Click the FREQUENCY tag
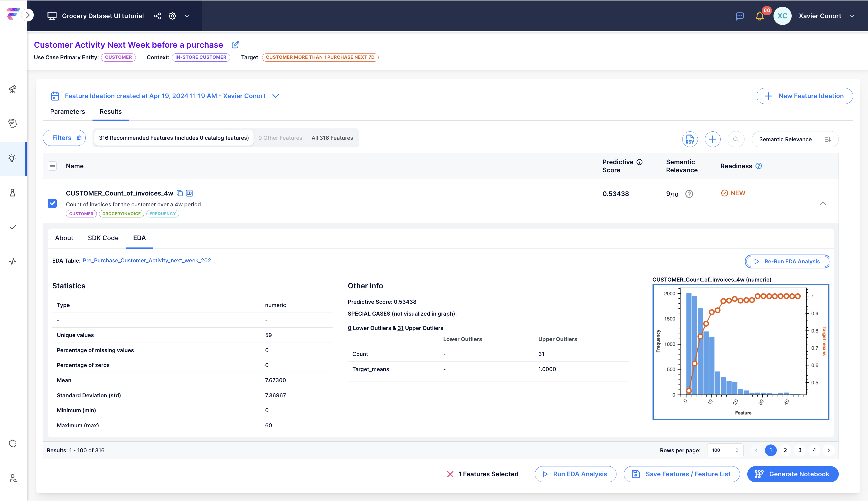The height and width of the screenshot is (501, 868). click(x=163, y=214)
